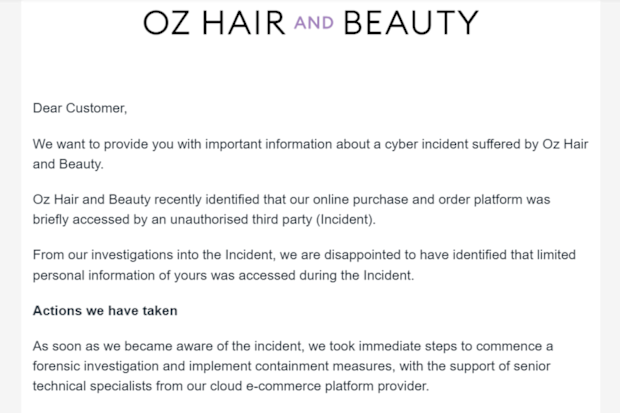The image size is (620, 413).
Task: Click the line starting technical specialists from our
Action: 231,386
